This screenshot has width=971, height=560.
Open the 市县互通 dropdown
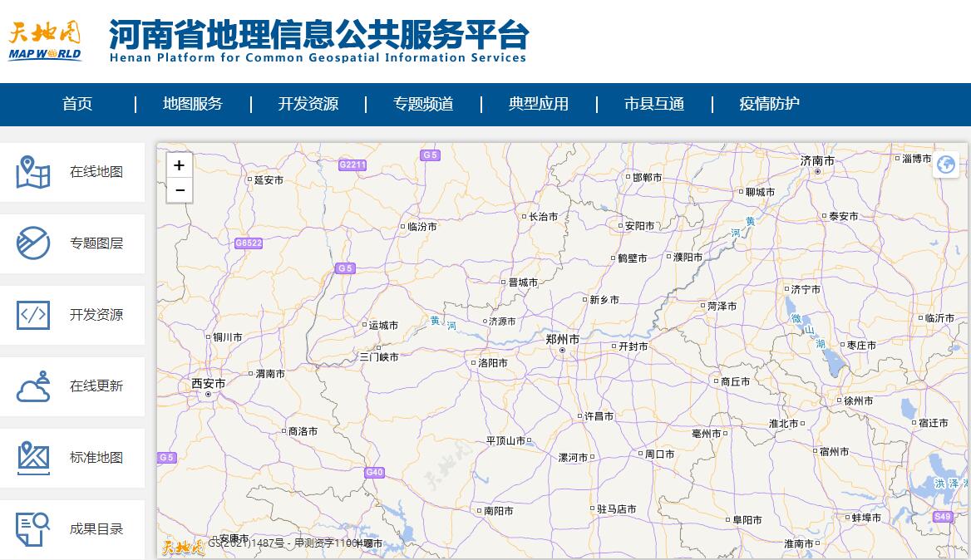tap(653, 104)
